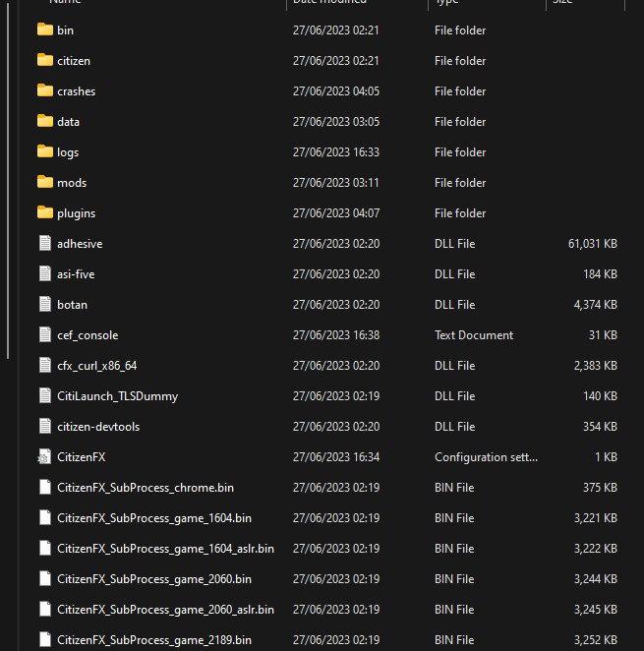Select the botan DLL file icon
644x651 pixels.
(x=44, y=304)
